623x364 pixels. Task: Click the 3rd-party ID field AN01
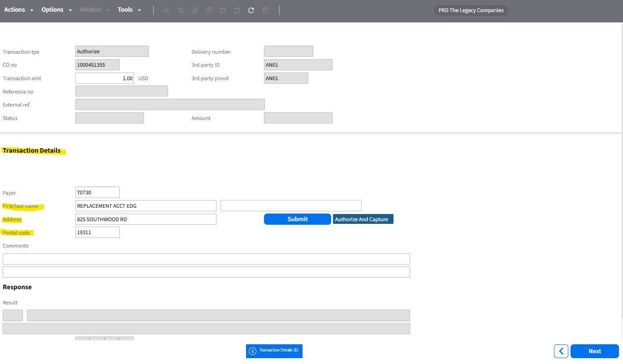click(298, 65)
